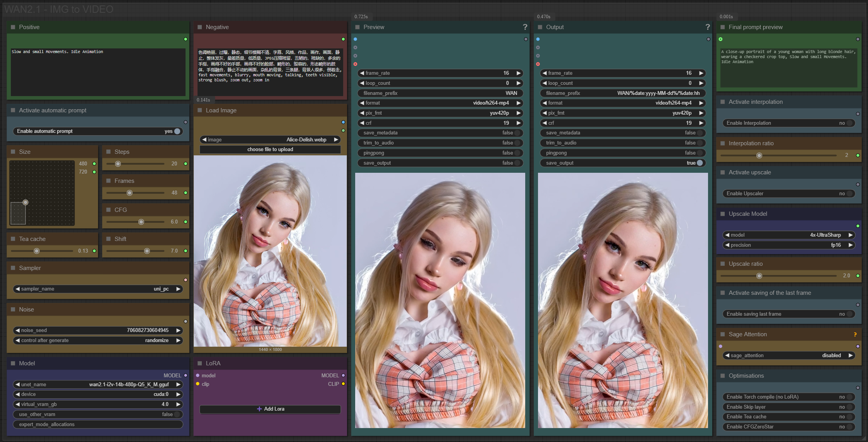Click the Positive prompt text box

point(98,72)
